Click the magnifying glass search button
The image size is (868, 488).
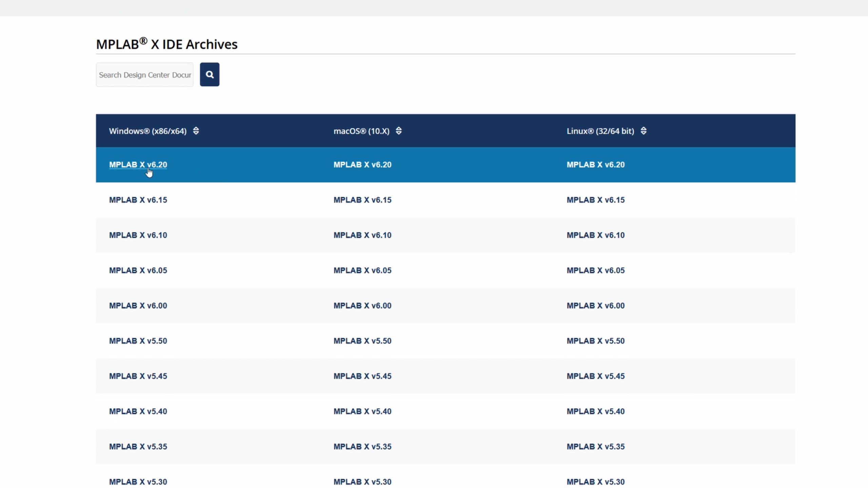coord(210,75)
